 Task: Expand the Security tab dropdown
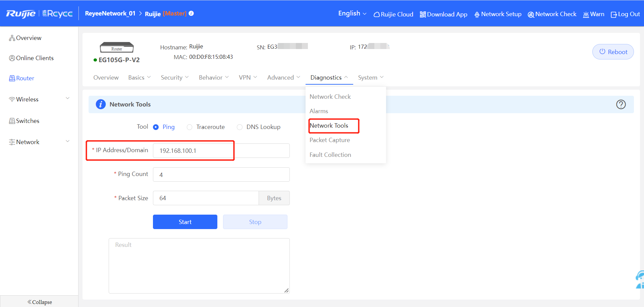tap(174, 78)
